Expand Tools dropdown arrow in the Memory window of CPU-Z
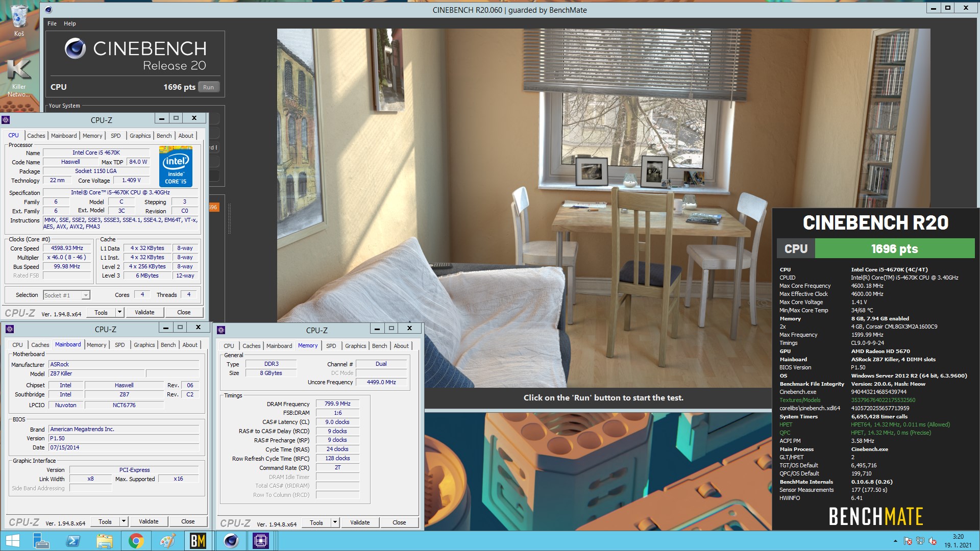This screenshot has width=980, height=551. [335, 522]
